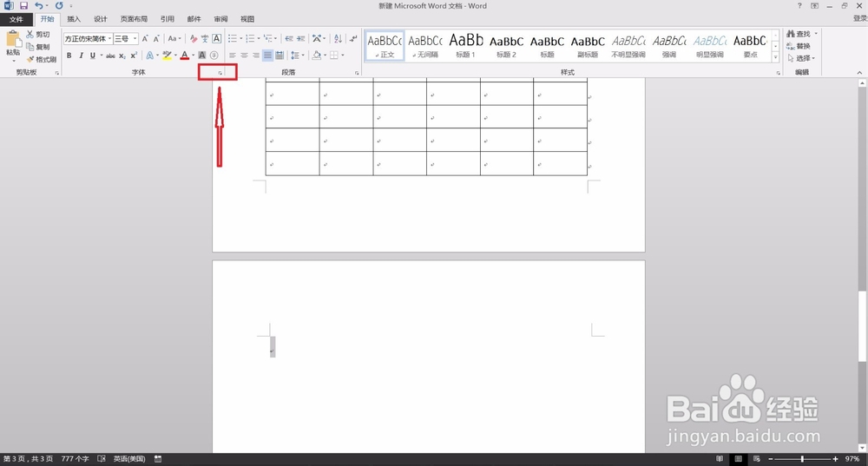Image resolution: width=868 pixels, height=466 pixels.
Task: Click the Cut (剪切) scissors button
Action: tap(38, 35)
